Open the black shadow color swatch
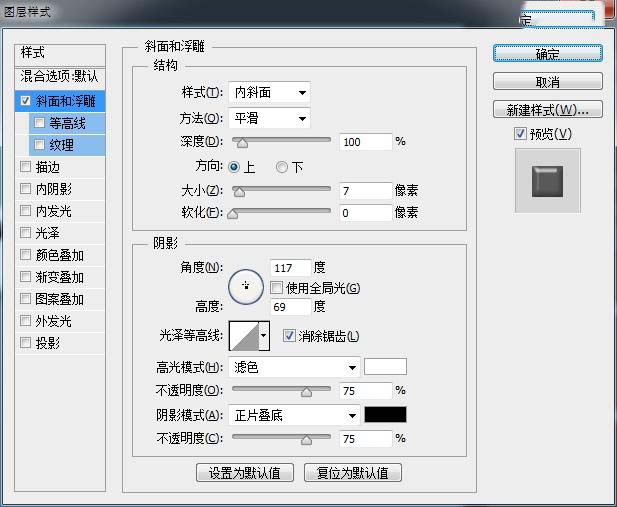The image size is (617, 507). click(x=385, y=414)
